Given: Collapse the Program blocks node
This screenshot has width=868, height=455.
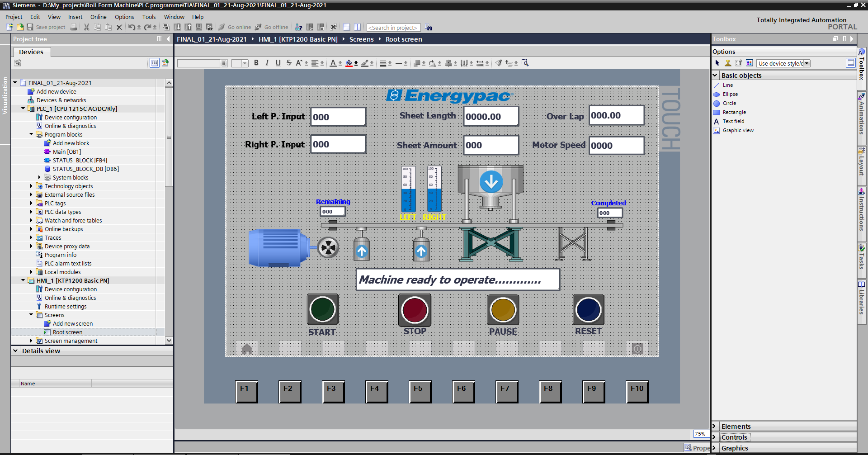Looking at the screenshot, I should (31, 134).
